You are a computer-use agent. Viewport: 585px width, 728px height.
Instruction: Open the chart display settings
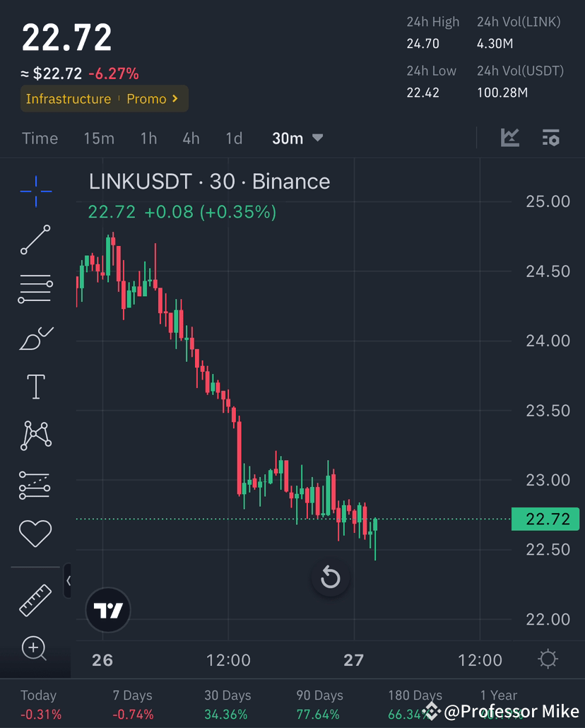550,139
